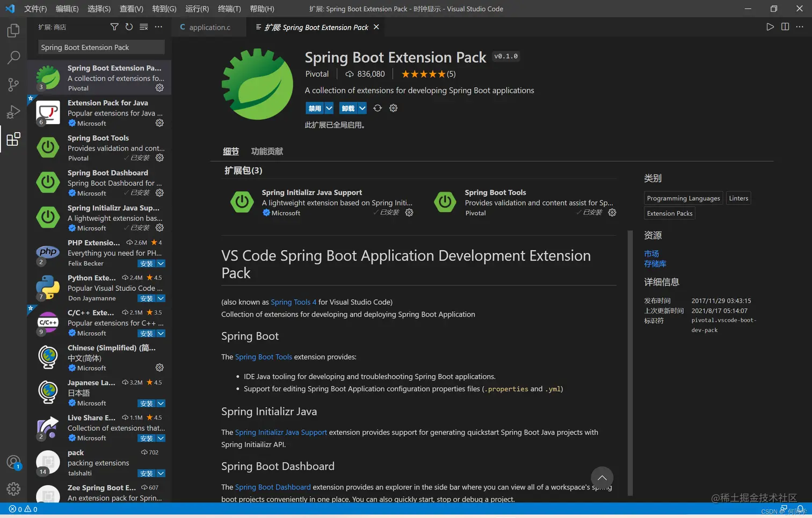Expand the disable button dropdown arrow

pos(329,108)
